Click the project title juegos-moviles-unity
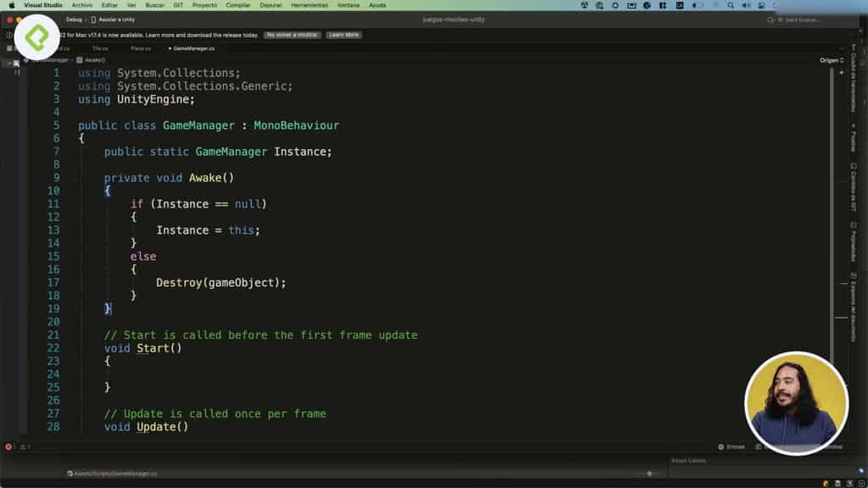Viewport: 868px width, 488px height. point(453,19)
